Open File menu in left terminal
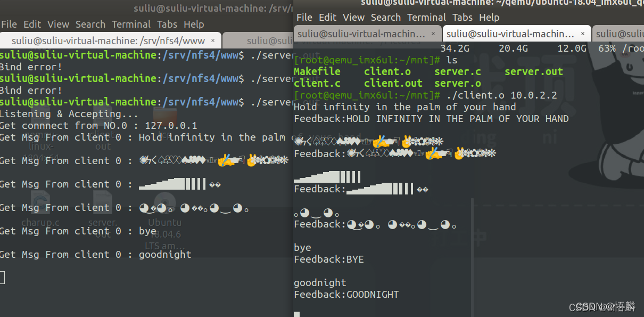 (9, 25)
